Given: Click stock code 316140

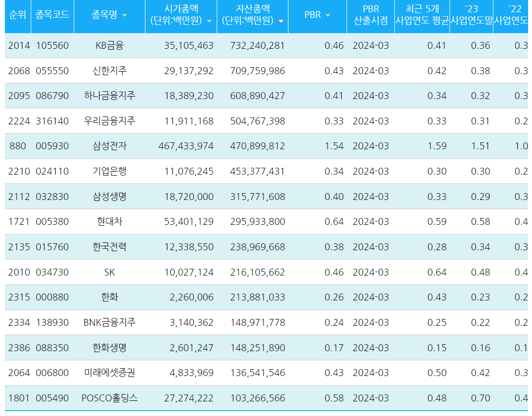Looking at the screenshot, I should (x=52, y=121).
